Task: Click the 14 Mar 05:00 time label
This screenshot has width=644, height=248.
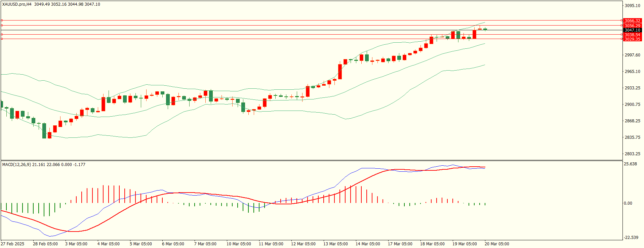Action: click(x=368, y=244)
